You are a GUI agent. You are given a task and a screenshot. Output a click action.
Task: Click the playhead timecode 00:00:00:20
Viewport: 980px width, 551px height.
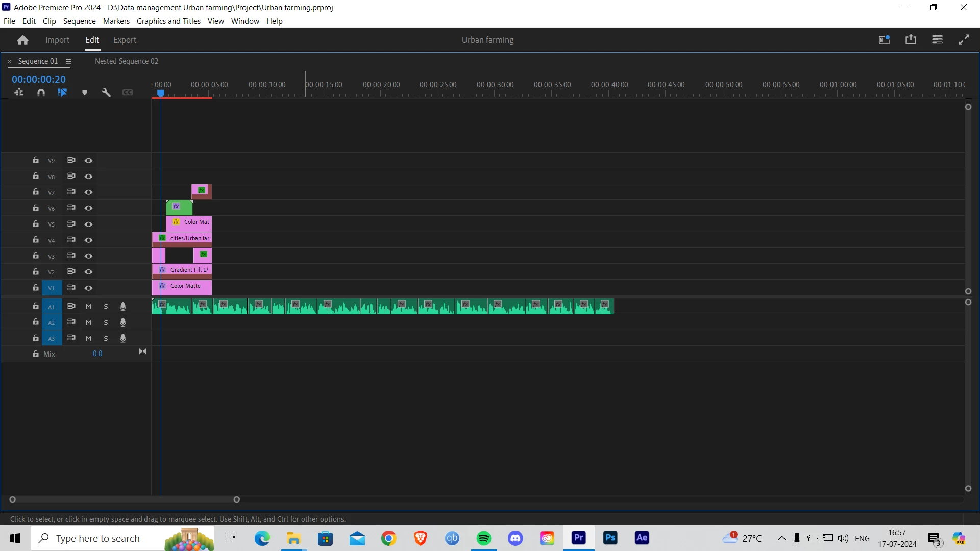pyautogui.click(x=39, y=79)
